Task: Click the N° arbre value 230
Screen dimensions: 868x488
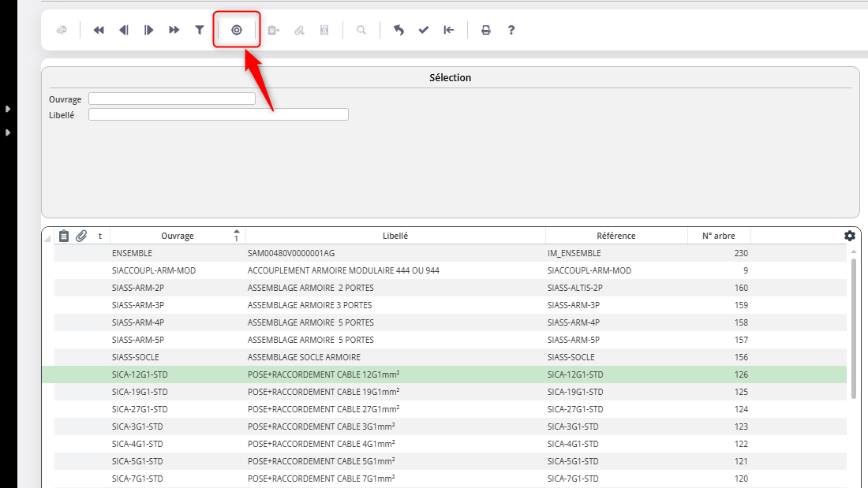Action: [741, 253]
